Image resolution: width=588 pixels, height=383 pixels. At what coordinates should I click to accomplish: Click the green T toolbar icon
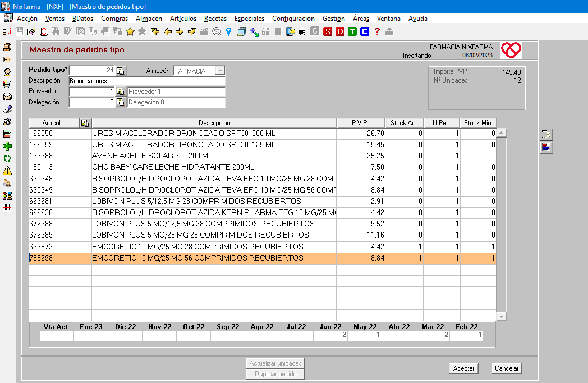352,32
